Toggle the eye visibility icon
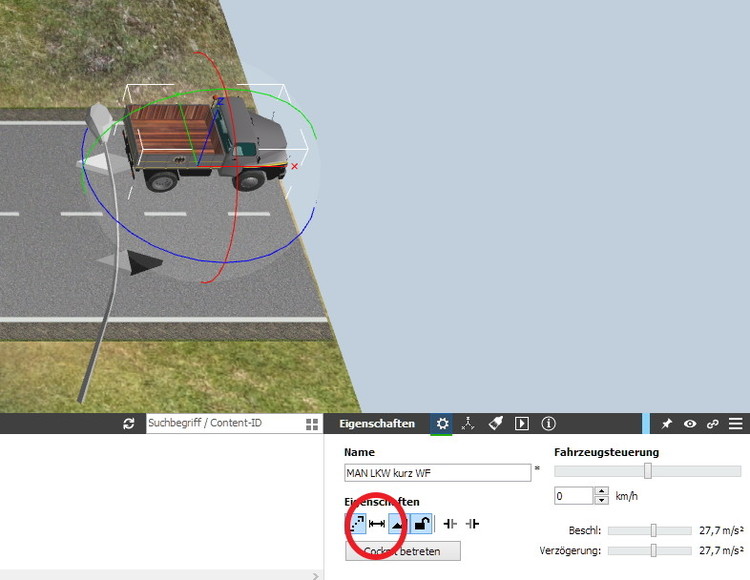 (x=690, y=424)
